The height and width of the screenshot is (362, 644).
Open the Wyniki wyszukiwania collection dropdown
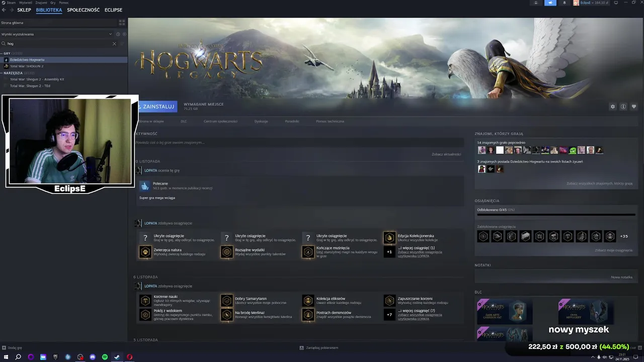click(x=56, y=34)
